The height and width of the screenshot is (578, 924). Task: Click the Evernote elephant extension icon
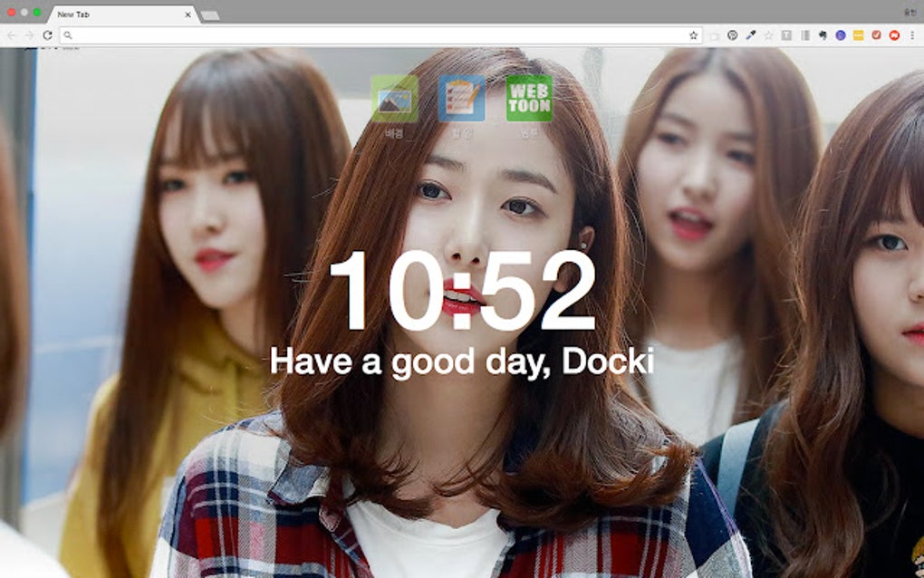coord(822,36)
